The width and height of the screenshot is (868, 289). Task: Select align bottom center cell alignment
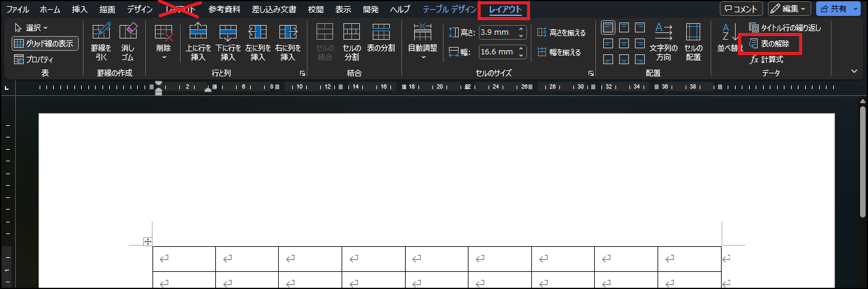coord(624,59)
